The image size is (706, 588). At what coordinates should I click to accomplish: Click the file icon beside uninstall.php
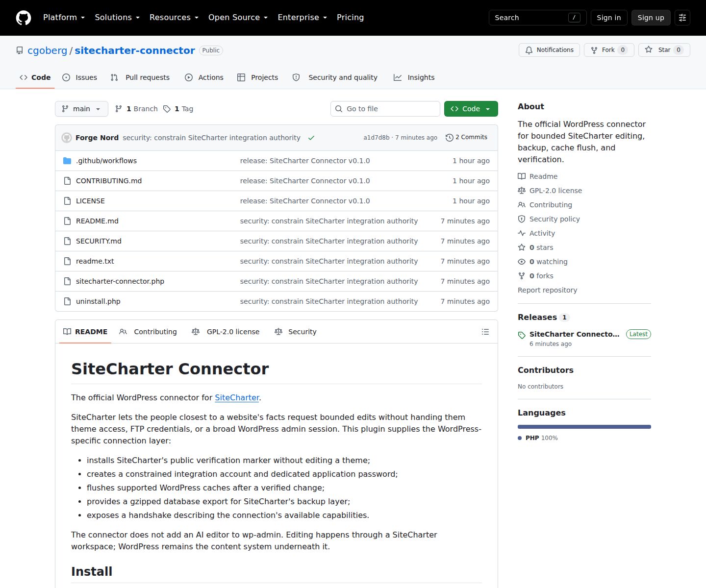67,301
